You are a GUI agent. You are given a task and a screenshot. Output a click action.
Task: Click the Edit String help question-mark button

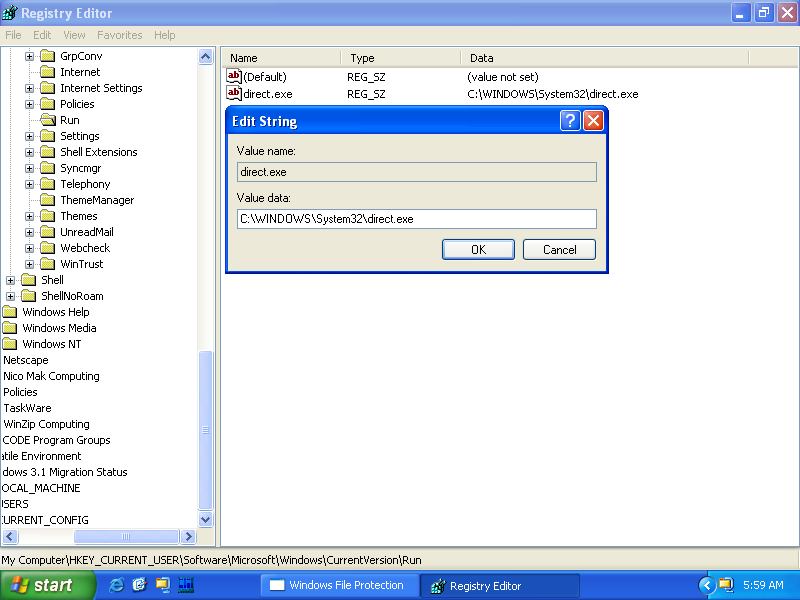click(x=570, y=121)
